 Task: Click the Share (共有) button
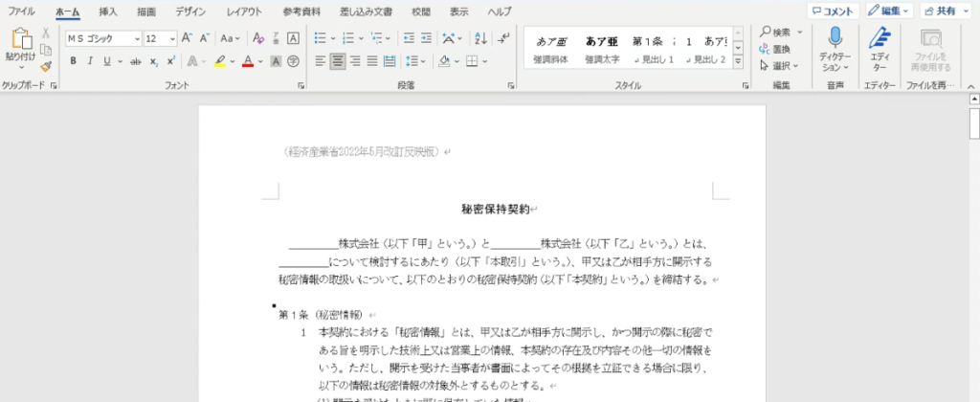pos(945,11)
